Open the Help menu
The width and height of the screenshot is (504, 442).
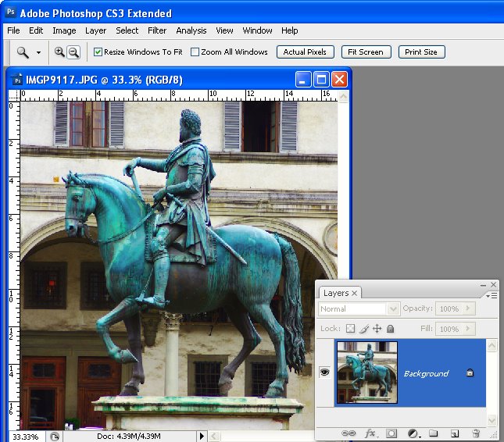(290, 30)
